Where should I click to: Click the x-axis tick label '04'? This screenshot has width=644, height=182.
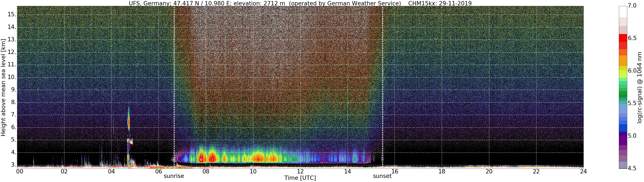click(x=111, y=172)
